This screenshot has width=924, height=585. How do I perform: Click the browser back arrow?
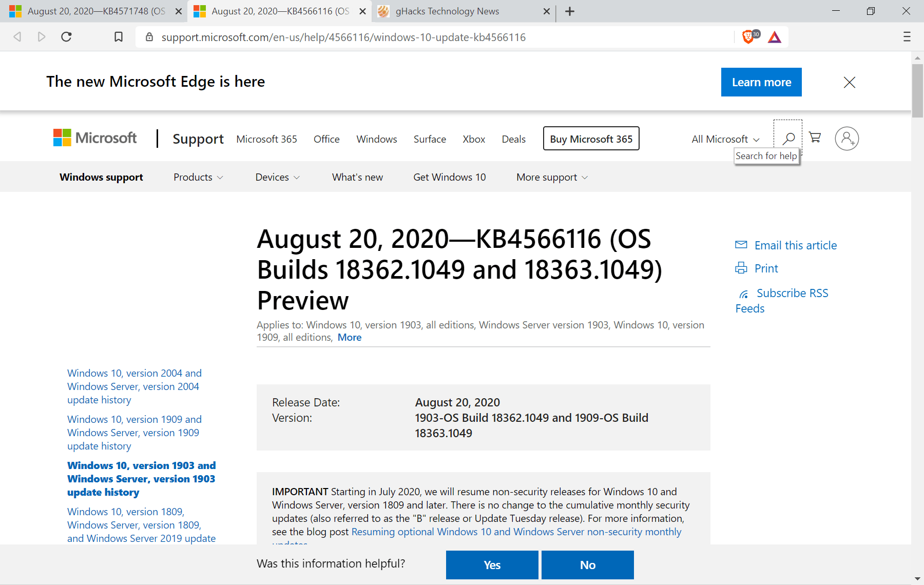[17, 37]
